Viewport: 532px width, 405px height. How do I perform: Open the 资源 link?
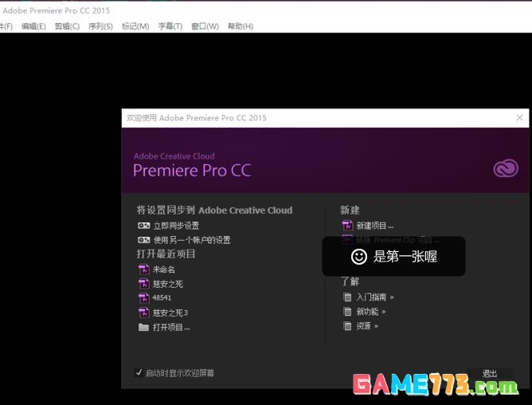364,326
